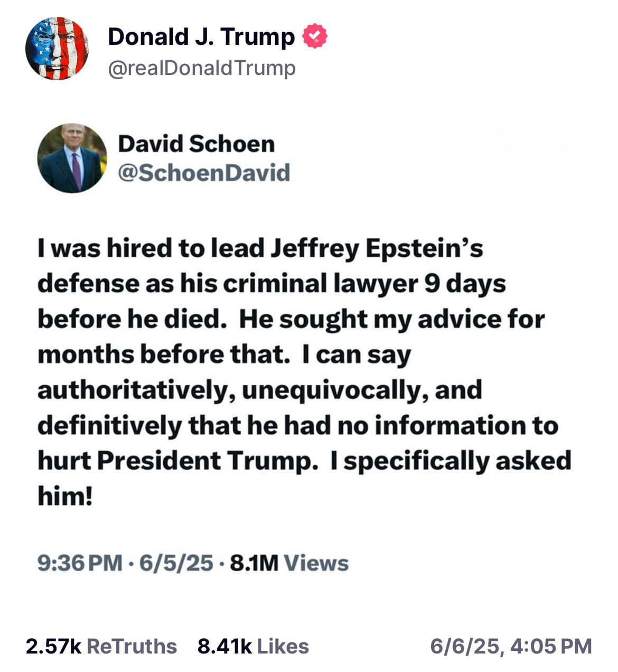Click the phrase "months before that."

coord(164,354)
